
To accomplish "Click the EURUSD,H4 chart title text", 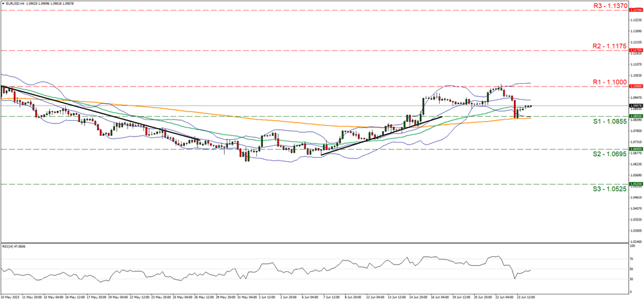I will click(15, 3).
